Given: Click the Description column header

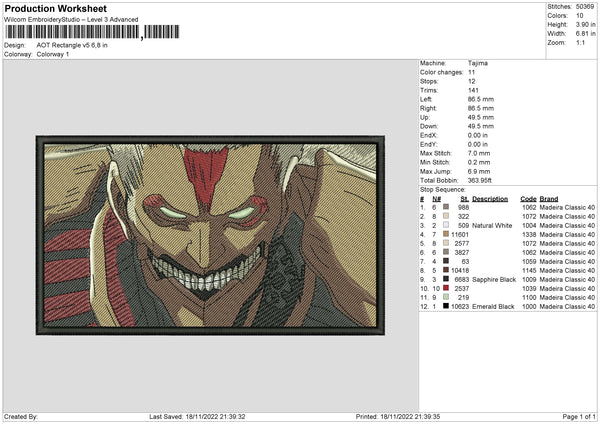Looking at the screenshot, I should coord(490,199).
